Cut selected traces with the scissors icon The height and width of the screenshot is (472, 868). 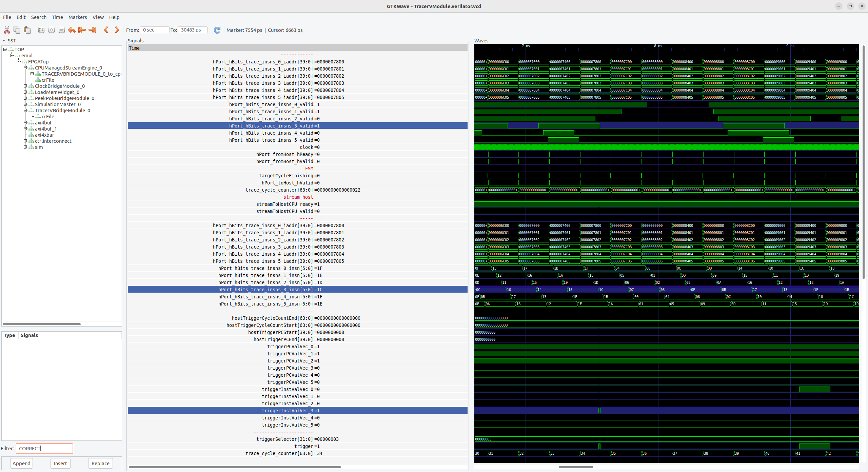point(7,30)
